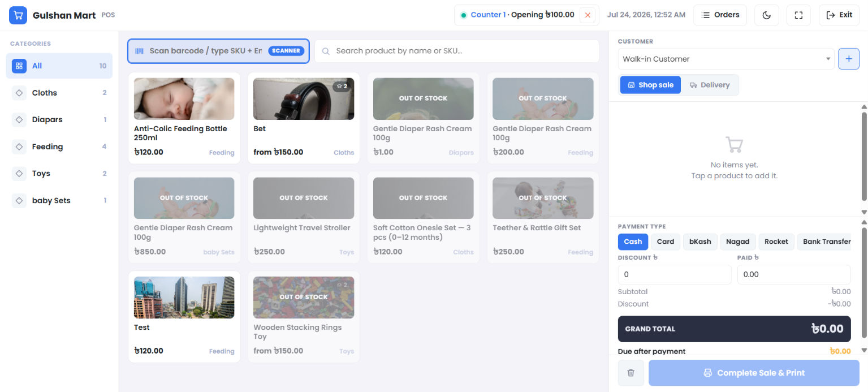This screenshot has width=868, height=392.
Task: Add the Test product with city image
Action: click(184, 317)
